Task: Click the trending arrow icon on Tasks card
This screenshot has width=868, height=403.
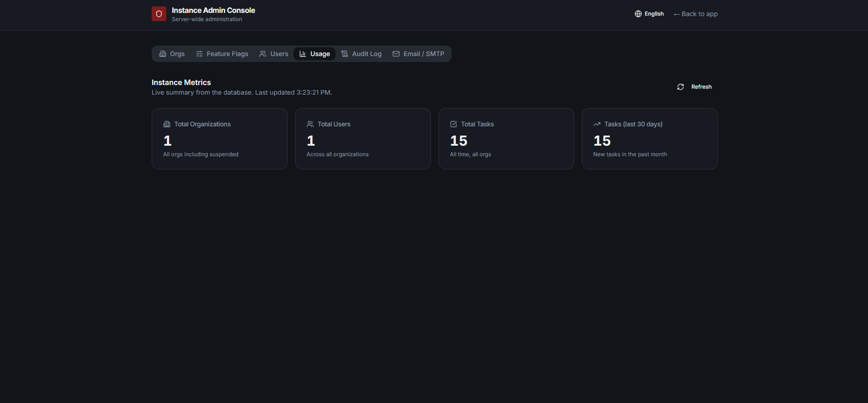Action: [x=597, y=124]
